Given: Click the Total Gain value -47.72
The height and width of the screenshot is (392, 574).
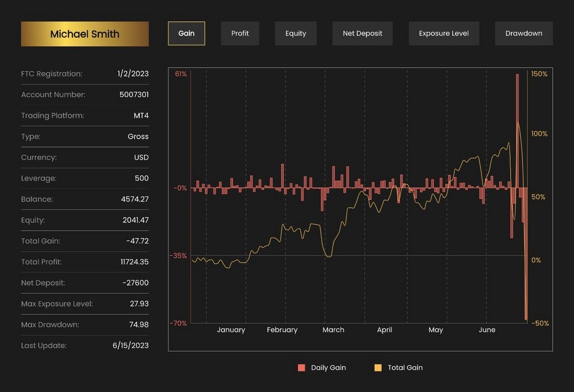Looking at the screenshot, I should pyautogui.click(x=137, y=241).
